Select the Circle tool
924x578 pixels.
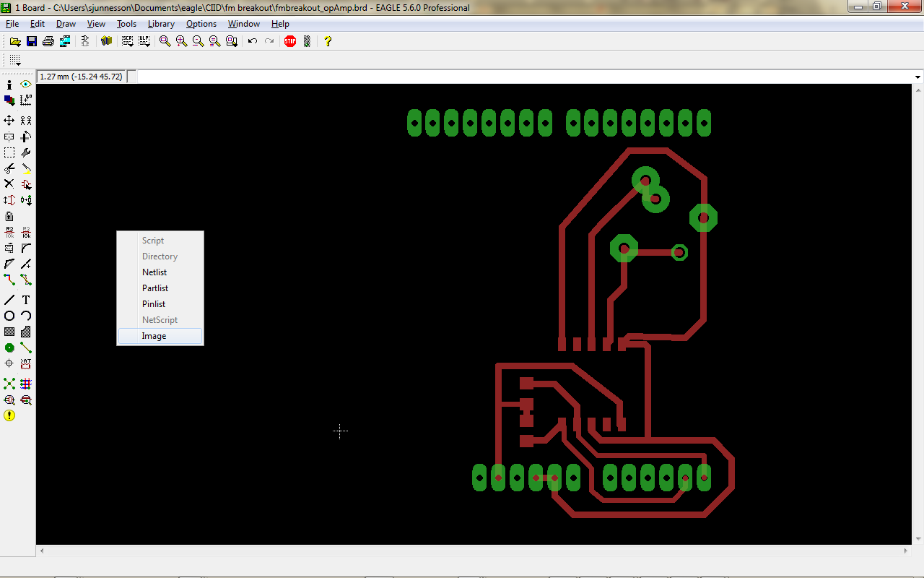[x=9, y=316]
